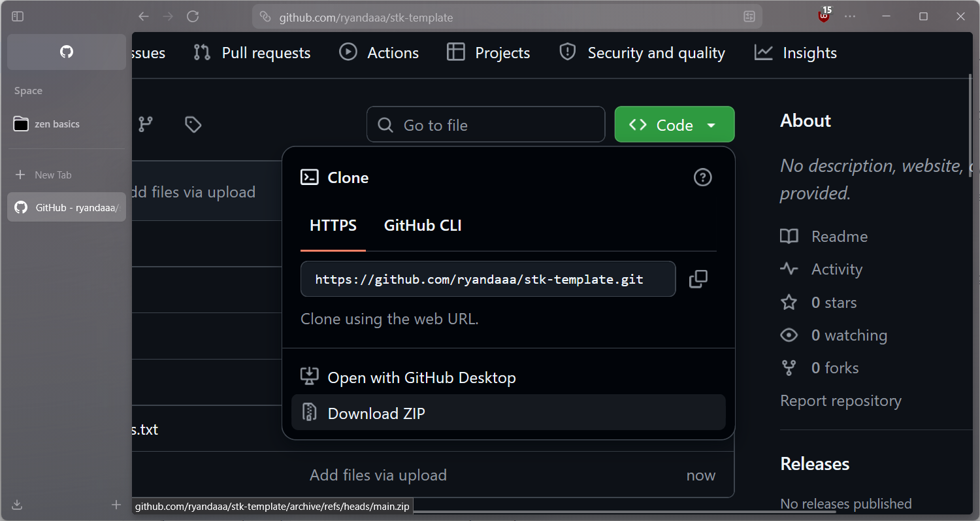Viewport: 980px width, 521px height.
Task: Open the Projects tab
Action: (488, 53)
